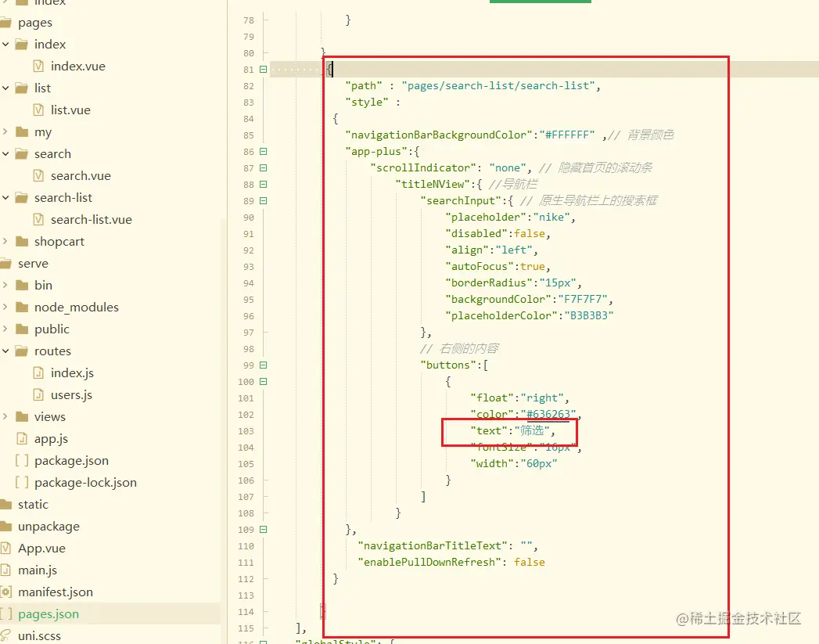Click the search.vue file icon
This screenshot has width=819, height=644.
(38, 175)
